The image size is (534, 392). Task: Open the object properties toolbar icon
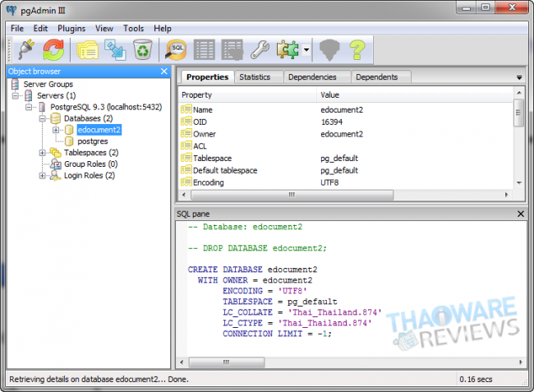coord(86,50)
